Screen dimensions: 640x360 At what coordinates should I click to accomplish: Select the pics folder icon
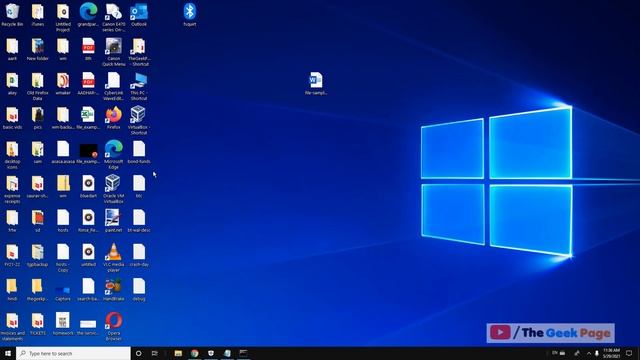pyautogui.click(x=38, y=118)
